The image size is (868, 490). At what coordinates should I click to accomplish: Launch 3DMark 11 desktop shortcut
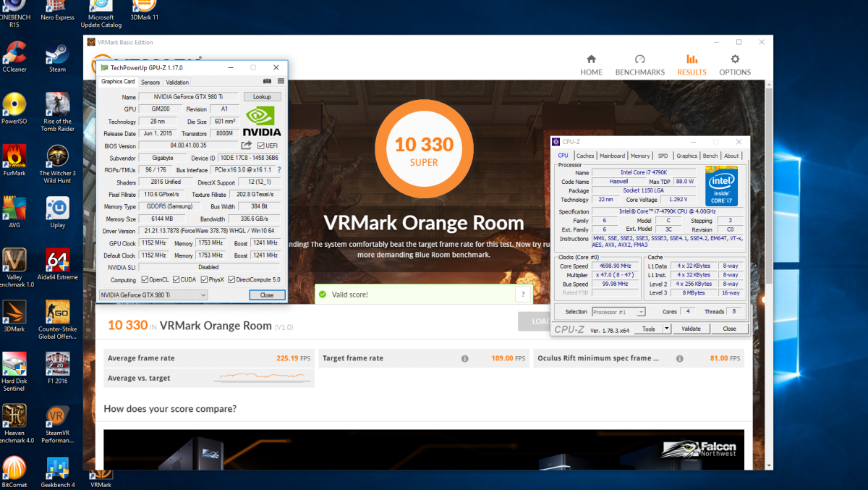coord(145,11)
